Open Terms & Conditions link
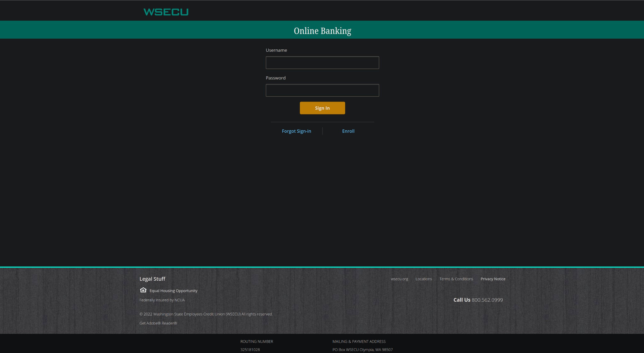Image resolution: width=644 pixels, height=353 pixels. tap(456, 279)
